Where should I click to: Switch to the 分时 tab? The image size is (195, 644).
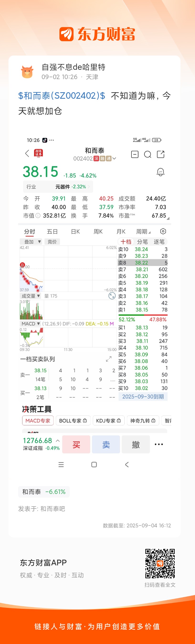click(29, 232)
